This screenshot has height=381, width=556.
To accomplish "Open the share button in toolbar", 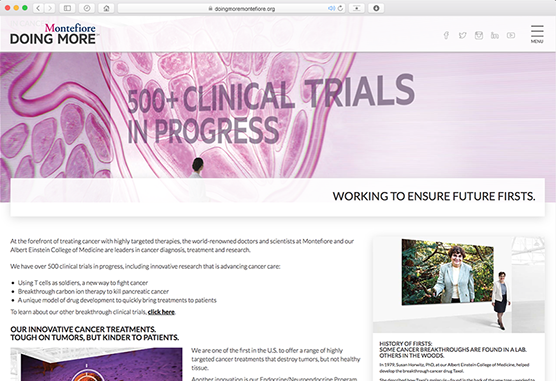I will [356, 8].
